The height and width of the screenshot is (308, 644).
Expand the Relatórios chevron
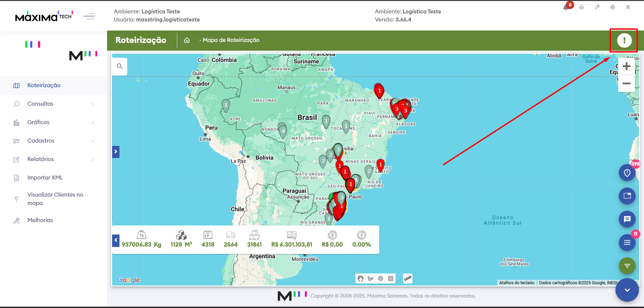[93, 160]
